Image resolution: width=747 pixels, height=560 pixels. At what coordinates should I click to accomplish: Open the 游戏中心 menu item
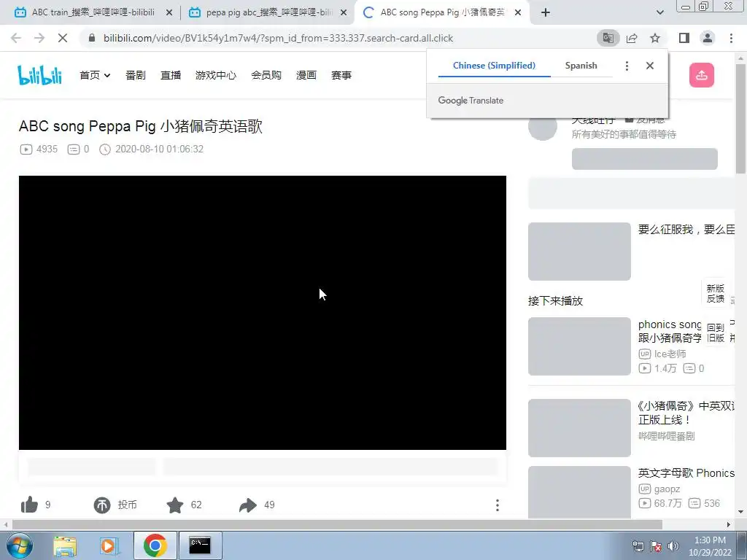pos(216,75)
